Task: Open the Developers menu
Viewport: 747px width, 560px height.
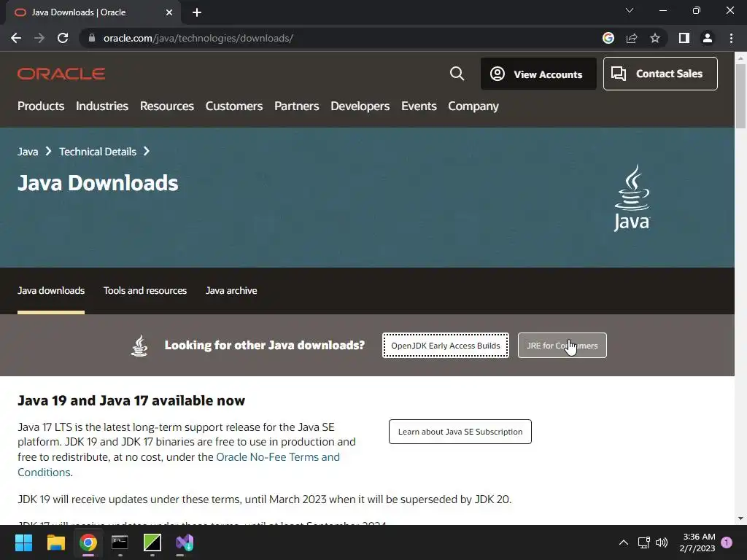Action: point(360,106)
